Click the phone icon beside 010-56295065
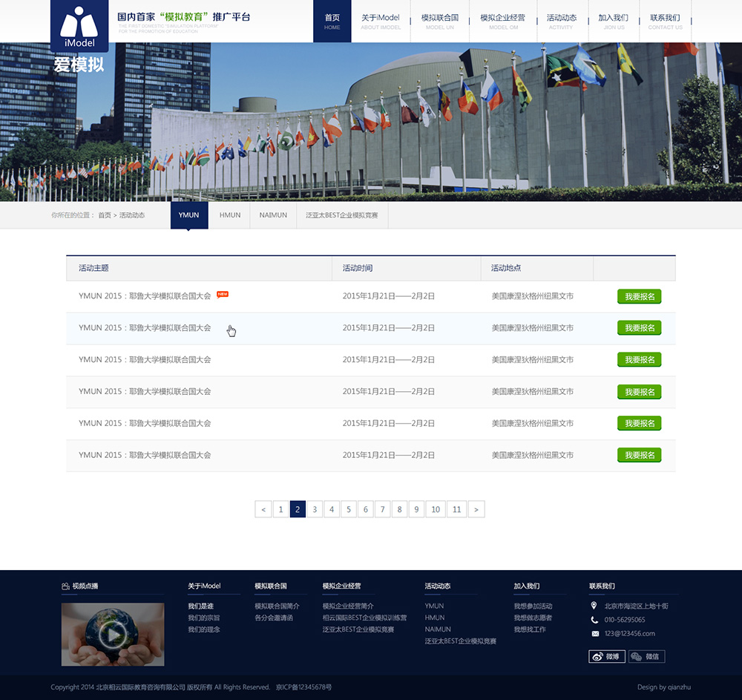The height and width of the screenshot is (700, 742). (x=594, y=620)
